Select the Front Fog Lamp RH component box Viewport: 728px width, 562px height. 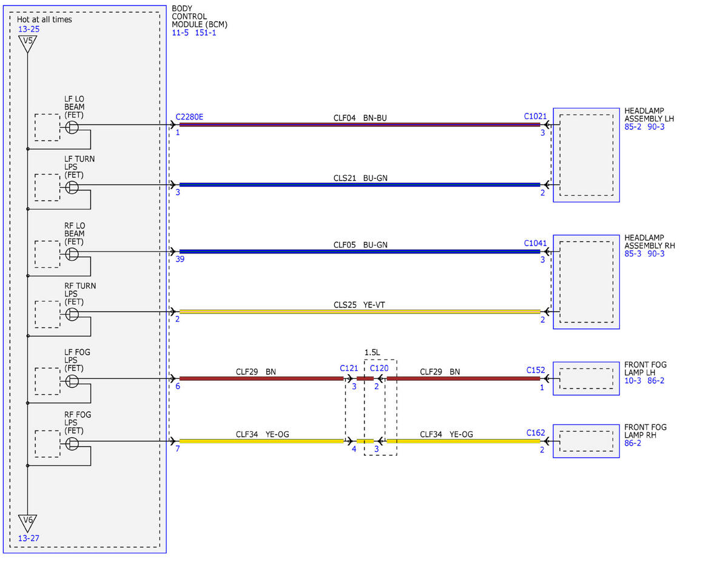pyautogui.click(x=586, y=441)
